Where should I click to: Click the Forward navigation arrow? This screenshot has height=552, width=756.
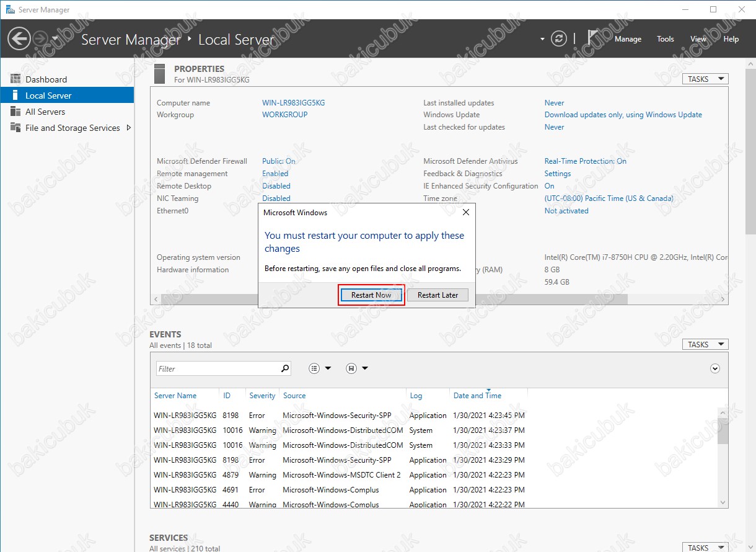(40, 38)
